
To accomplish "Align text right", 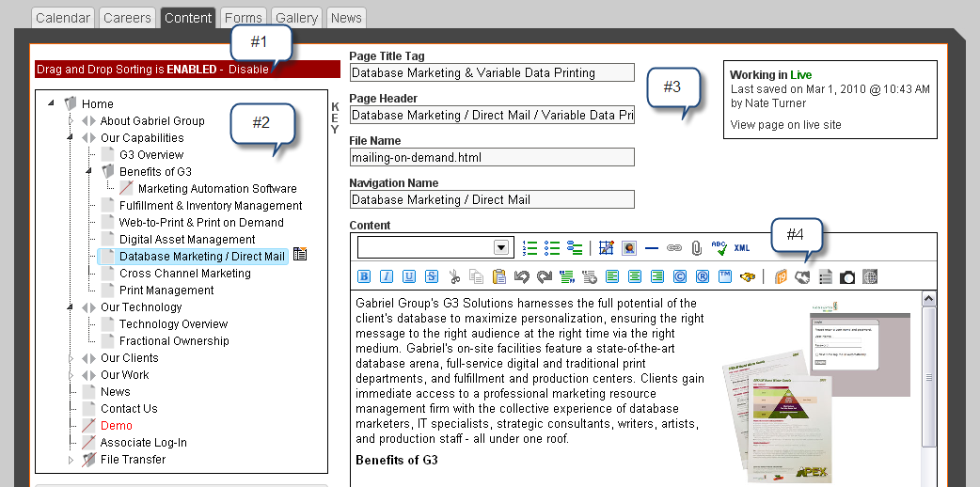I will (x=656, y=276).
